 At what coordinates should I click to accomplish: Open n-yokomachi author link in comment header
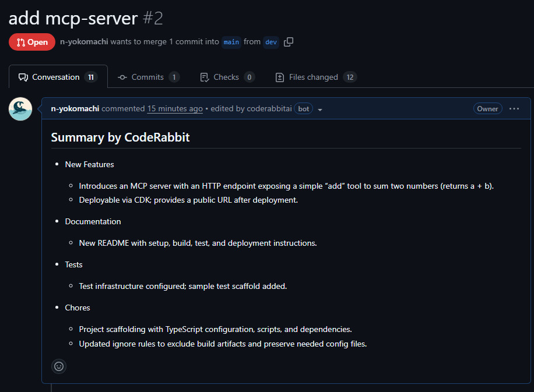pyautogui.click(x=75, y=108)
